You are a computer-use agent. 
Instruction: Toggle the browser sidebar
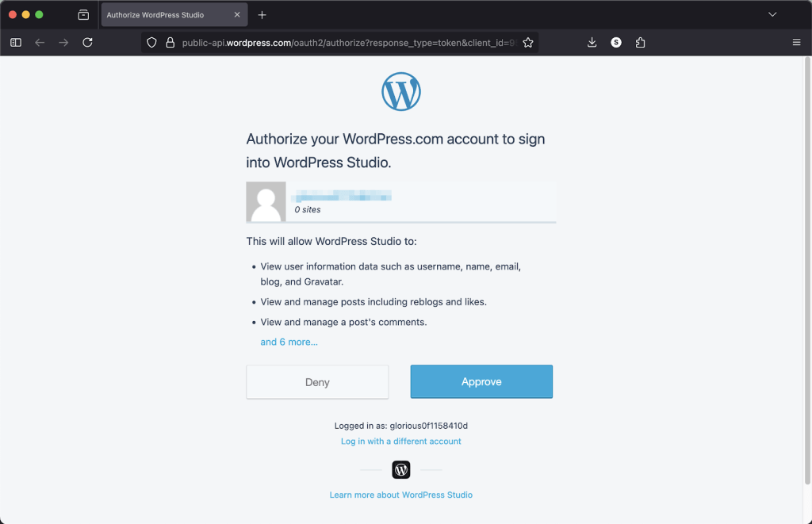[x=15, y=42]
